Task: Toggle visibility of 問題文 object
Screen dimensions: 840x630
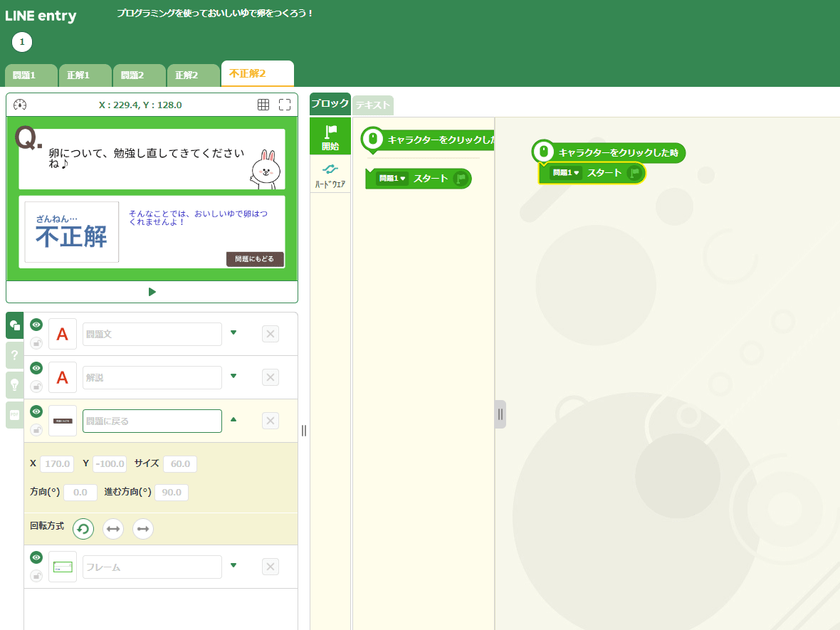Action: (36, 325)
